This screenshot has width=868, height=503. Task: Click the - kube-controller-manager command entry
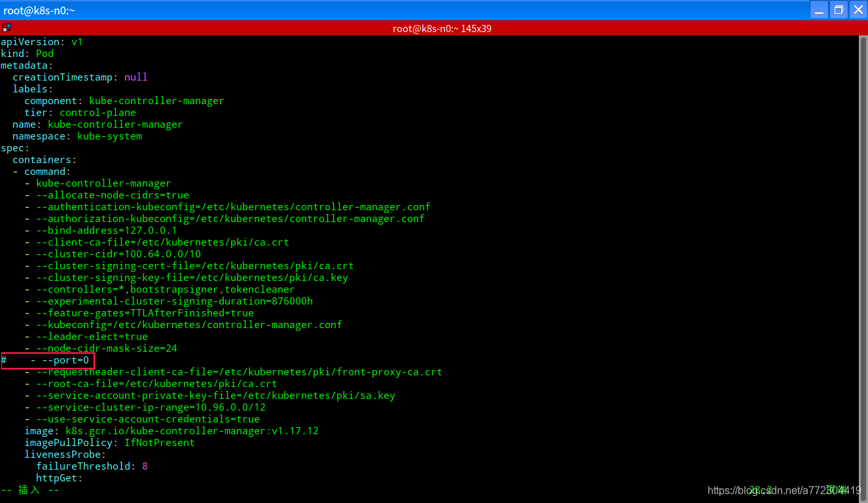(98, 183)
